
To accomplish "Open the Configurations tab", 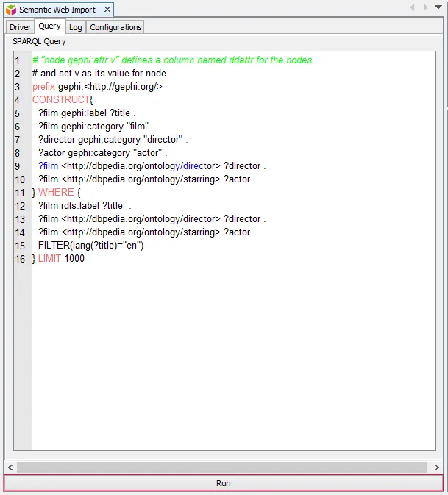I will pos(115,27).
